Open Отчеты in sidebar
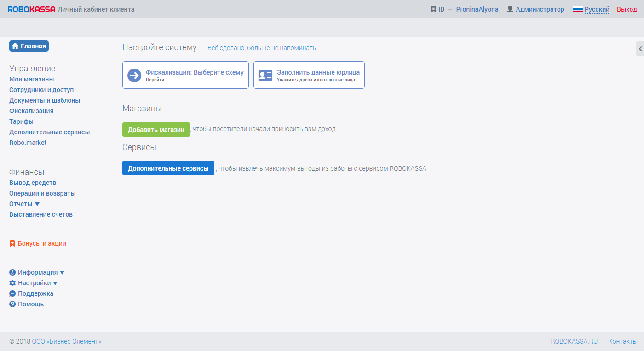Image resolution: width=644 pixels, height=351 pixels. click(21, 204)
